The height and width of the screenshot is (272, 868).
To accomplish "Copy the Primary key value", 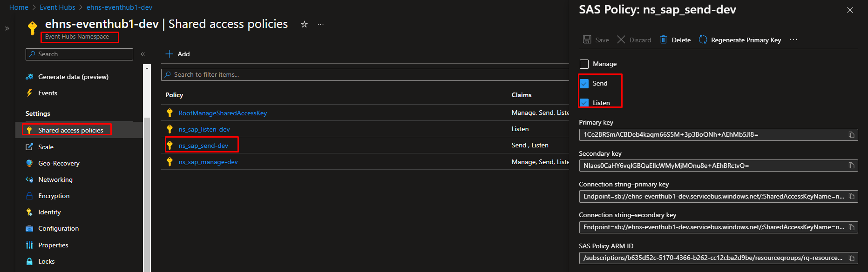I will 852,135.
